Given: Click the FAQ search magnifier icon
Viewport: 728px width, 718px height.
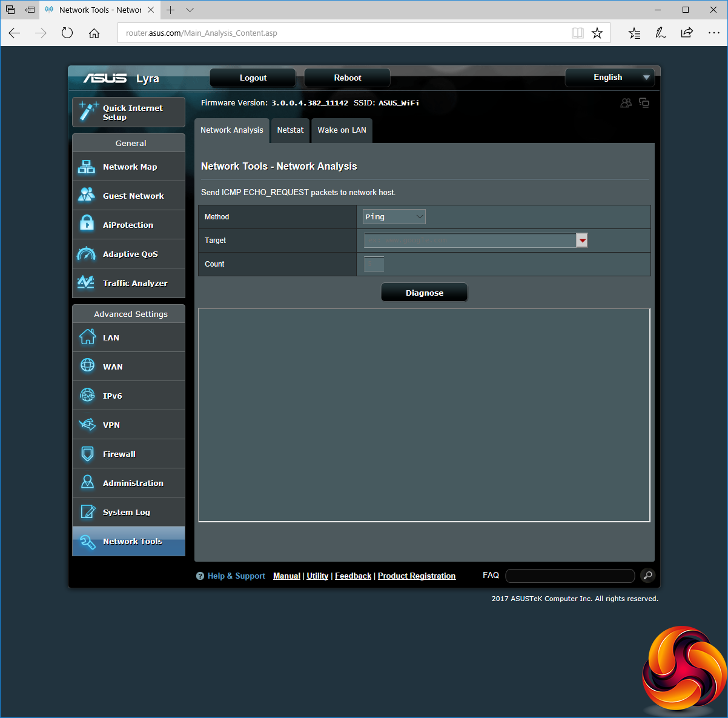Looking at the screenshot, I should click(x=647, y=576).
